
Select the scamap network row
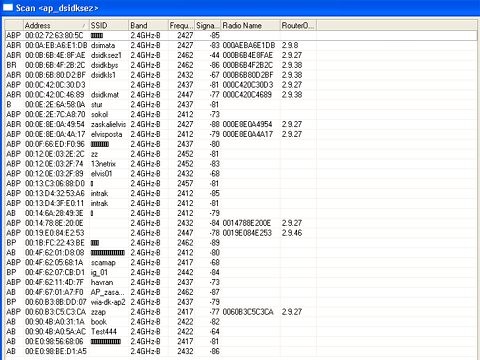pyautogui.click(x=241, y=262)
